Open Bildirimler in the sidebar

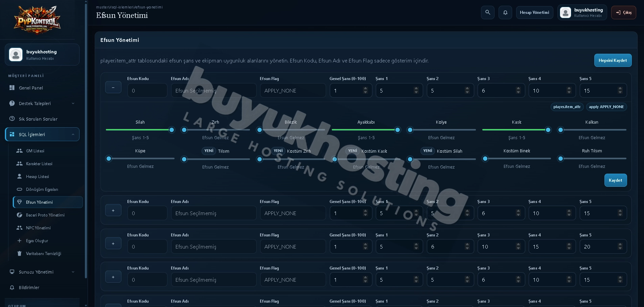tap(42, 287)
